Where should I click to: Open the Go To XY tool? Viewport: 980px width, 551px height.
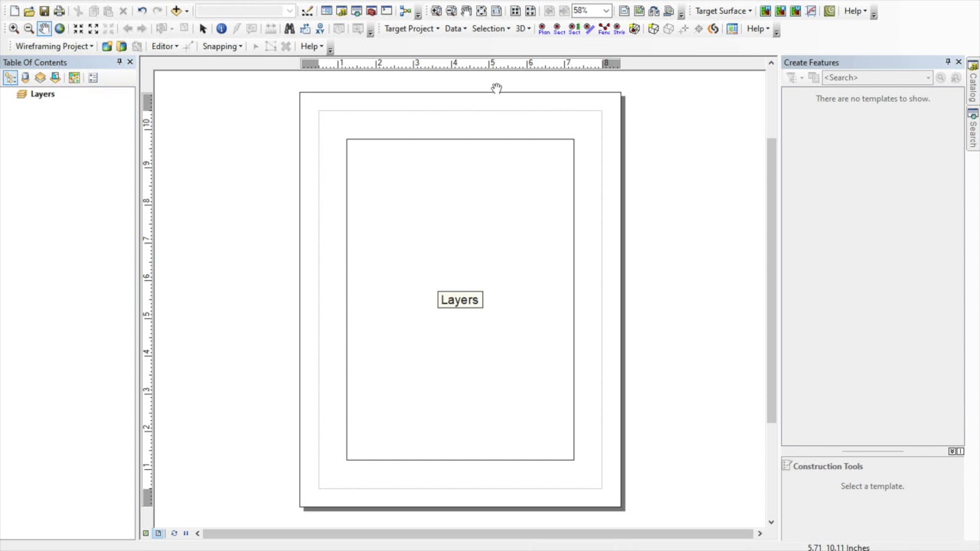click(x=320, y=28)
